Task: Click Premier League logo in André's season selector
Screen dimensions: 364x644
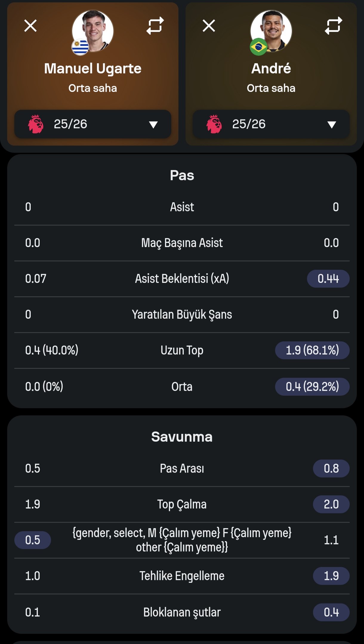Action: 214,124
